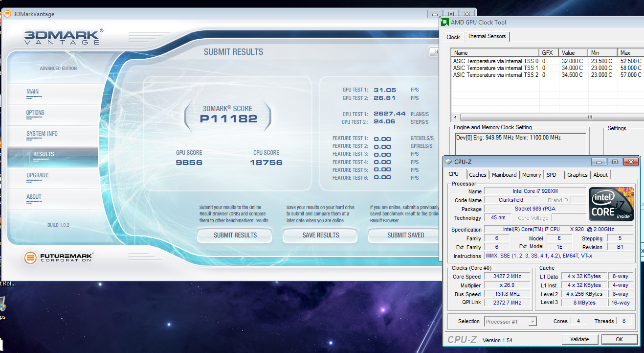Click GPU TEST 1 value 31.05
The image size is (644, 353).
coord(385,90)
